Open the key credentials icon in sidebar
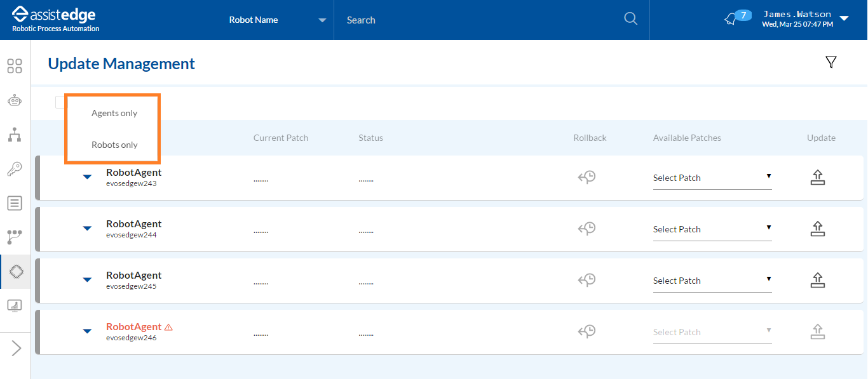Screen dimensions: 868x379 [15, 169]
